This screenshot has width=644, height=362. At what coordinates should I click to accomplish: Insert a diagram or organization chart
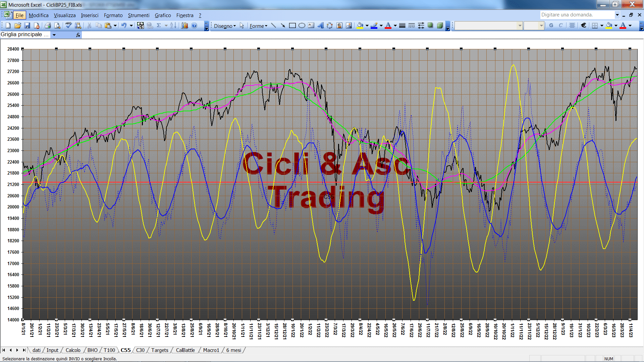point(330,25)
